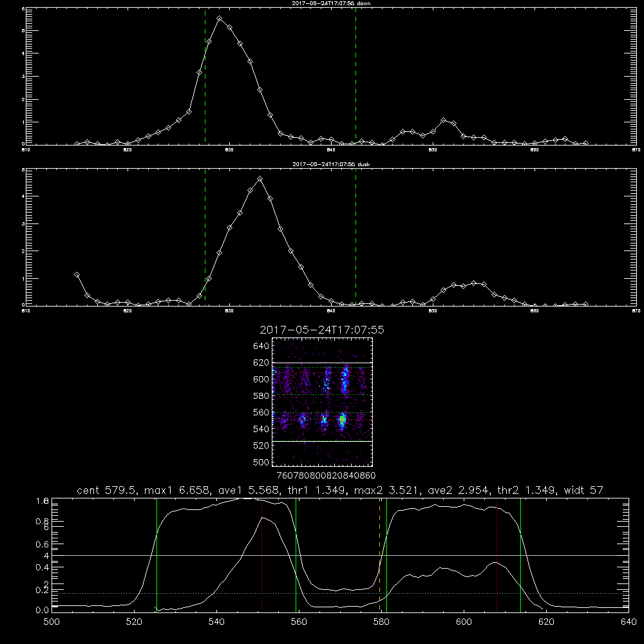Select the "max1 6.658" value in the stats line
This screenshot has width=644, height=644.
pos(176,490)
